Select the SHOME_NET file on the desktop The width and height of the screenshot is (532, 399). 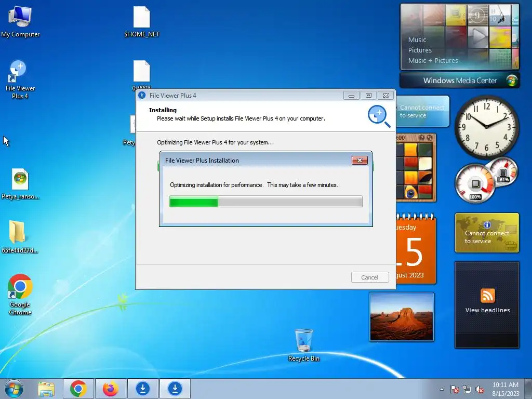pos(141,22)
